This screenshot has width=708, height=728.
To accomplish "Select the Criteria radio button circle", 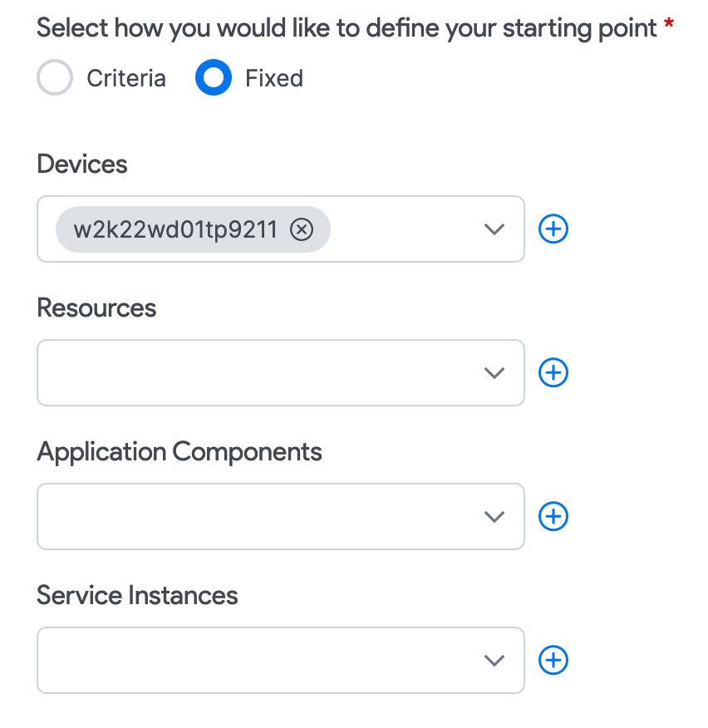I will 56,79.
